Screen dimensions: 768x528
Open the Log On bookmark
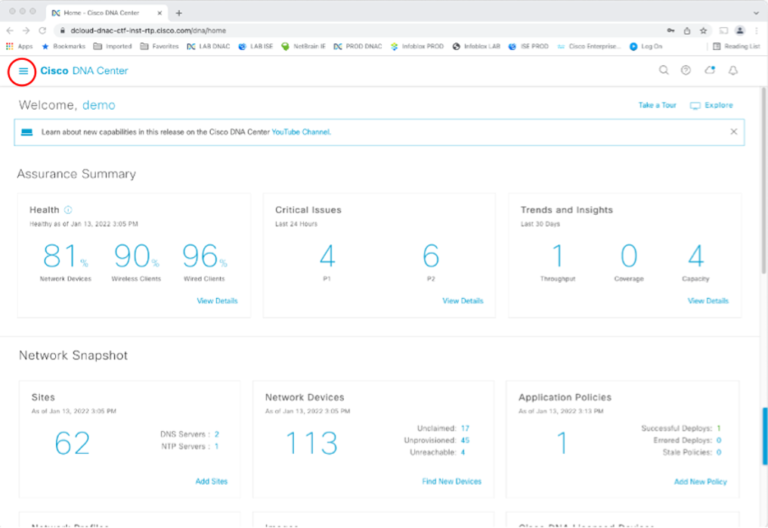click(x=646, y=46)
